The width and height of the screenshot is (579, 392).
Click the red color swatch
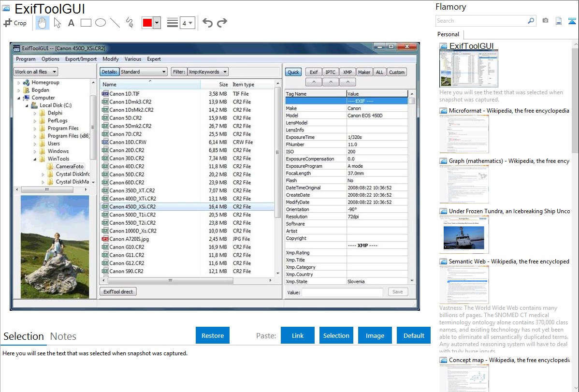(x=147, y=23)
